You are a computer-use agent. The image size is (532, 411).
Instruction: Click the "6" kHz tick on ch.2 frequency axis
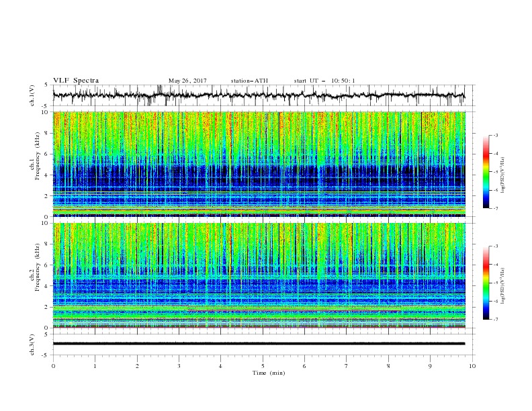47,265
